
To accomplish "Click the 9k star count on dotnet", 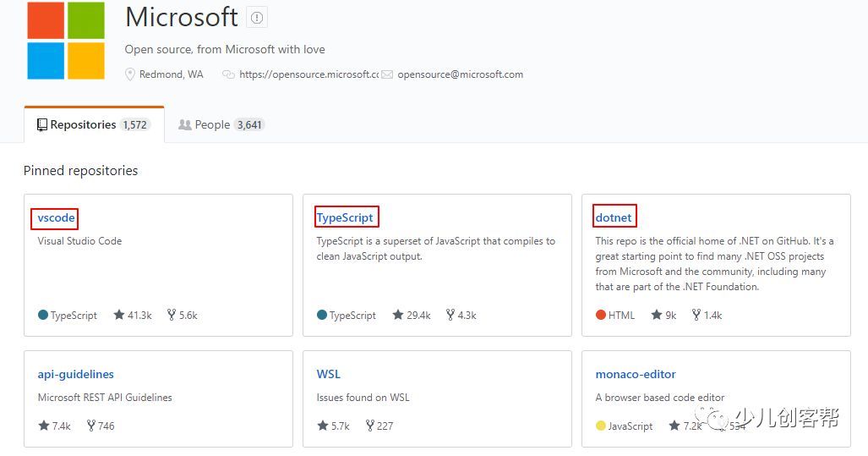I will [x=671, y=316].
